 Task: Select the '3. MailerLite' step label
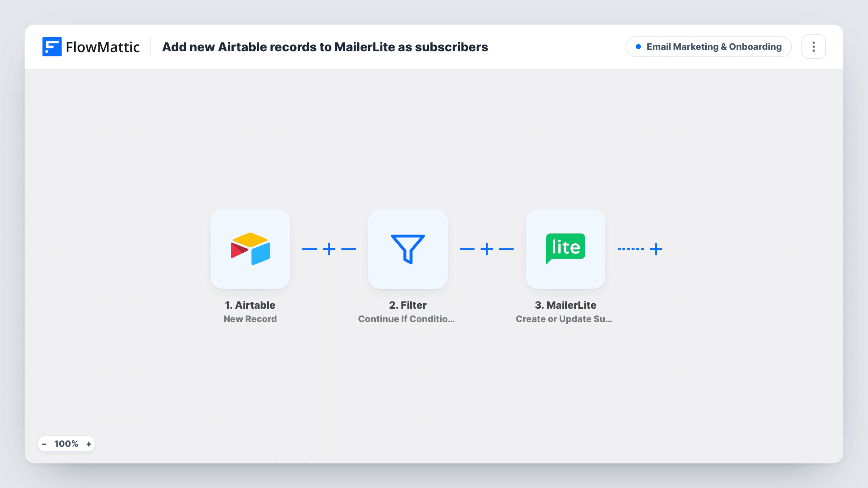click(566, 305)
